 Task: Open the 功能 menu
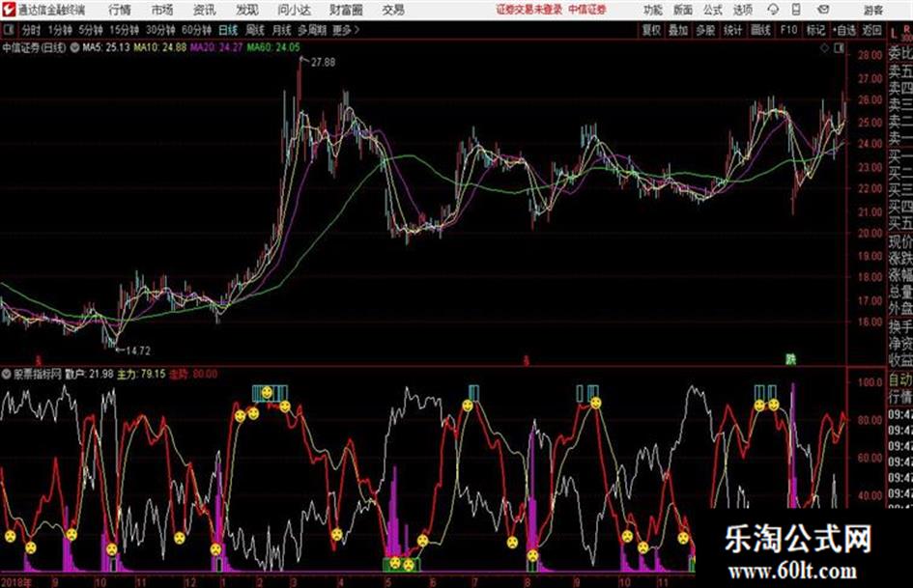tap(653, 10)
